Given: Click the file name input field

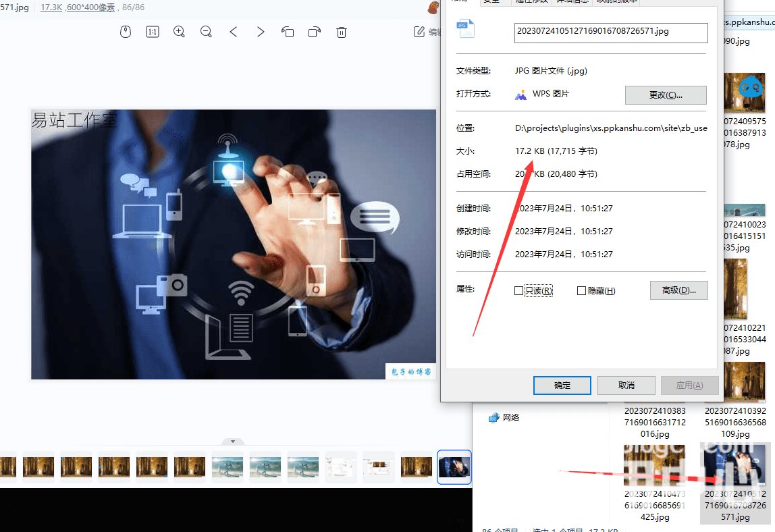Looking at the screenshot, I should [611, 32].
